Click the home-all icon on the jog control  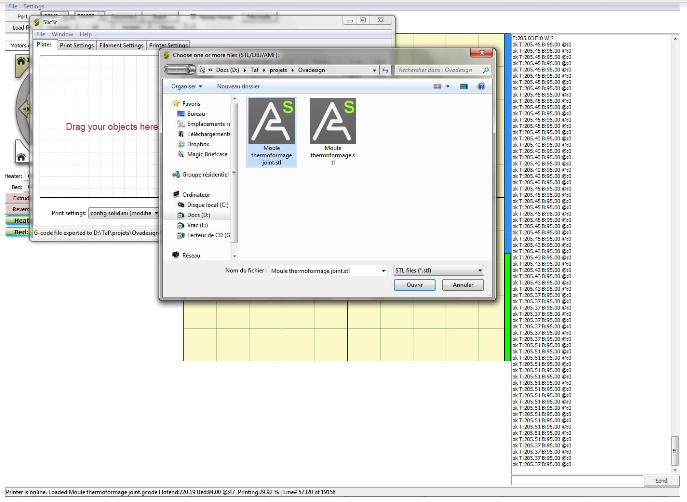coord(20,61)
